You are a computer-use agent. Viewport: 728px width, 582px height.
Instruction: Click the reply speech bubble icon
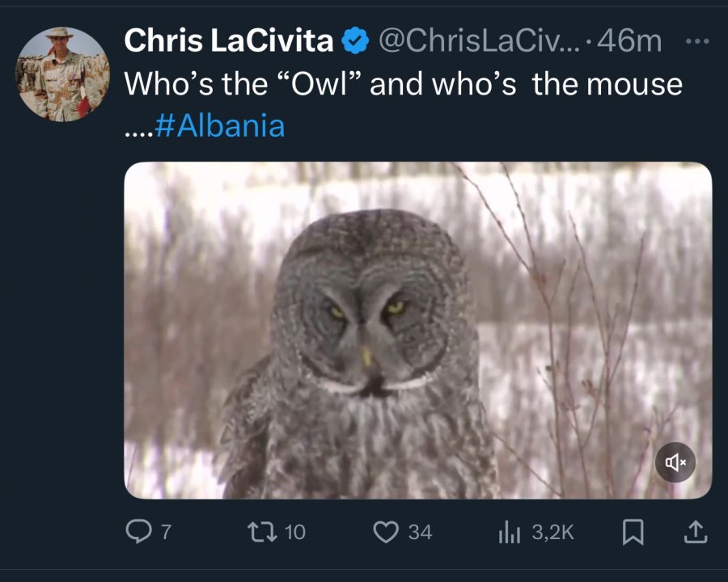[x=139, y=531]
